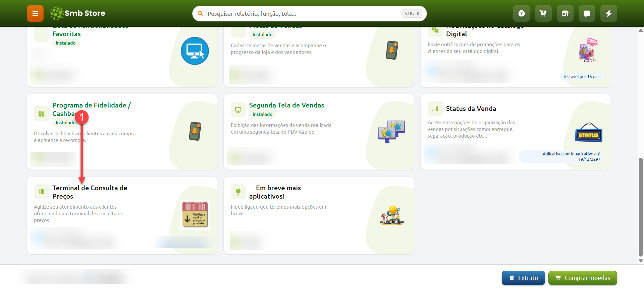Click the gift icon of Programa de Fidelidade
Viewport: 644px width, 291px height.
[x=41, y=114]
